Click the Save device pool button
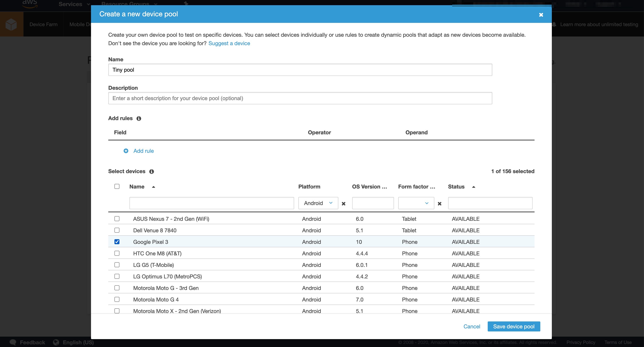 point(513,326)
